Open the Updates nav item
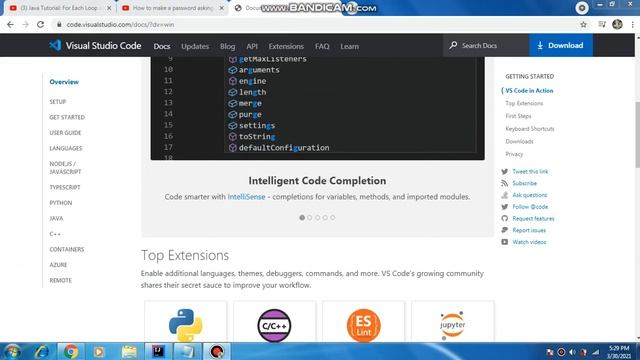640x360 pixels. point(195,46)
